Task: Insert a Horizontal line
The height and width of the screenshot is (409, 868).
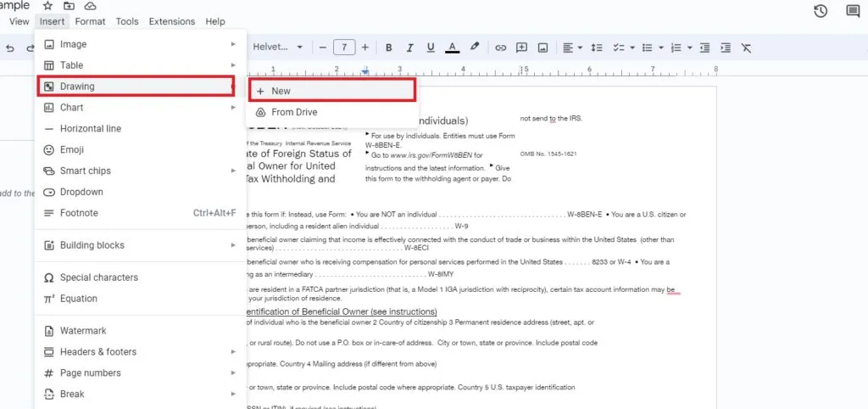Action: (x=140, y=129)
